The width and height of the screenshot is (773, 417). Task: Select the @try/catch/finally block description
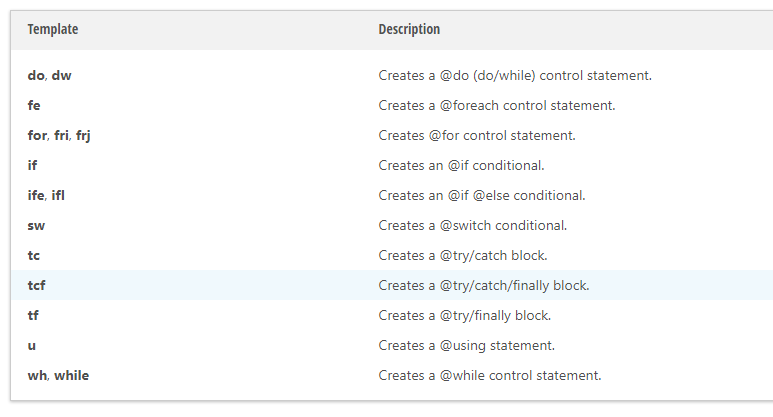(484, 286)
